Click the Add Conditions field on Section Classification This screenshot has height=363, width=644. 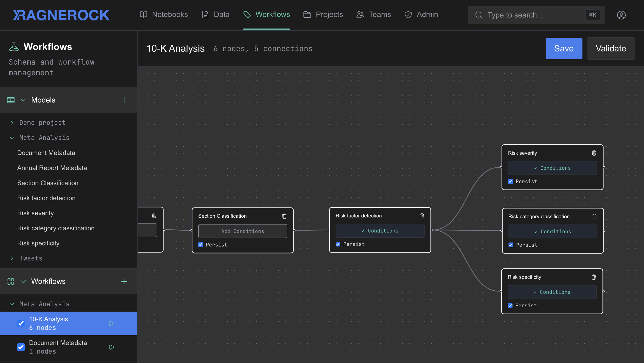pos(242,231)
